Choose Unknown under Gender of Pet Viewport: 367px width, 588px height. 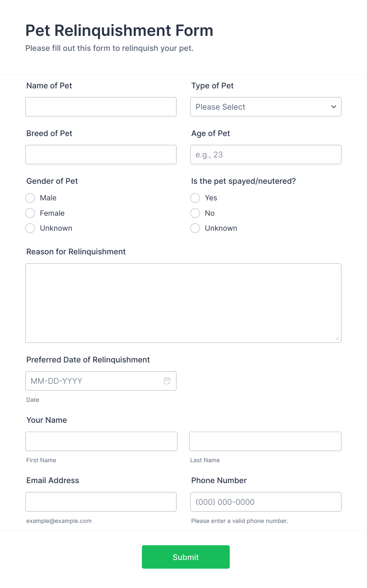pos(30,228)
